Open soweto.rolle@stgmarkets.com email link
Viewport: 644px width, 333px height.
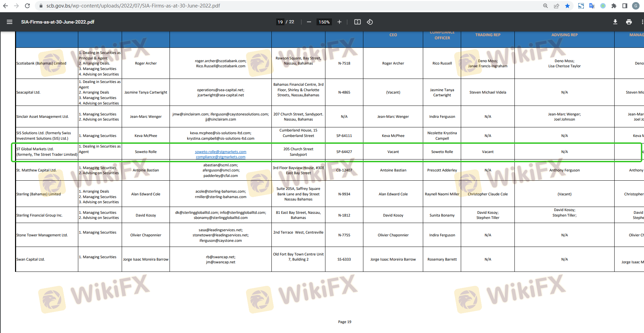(220, 152)
